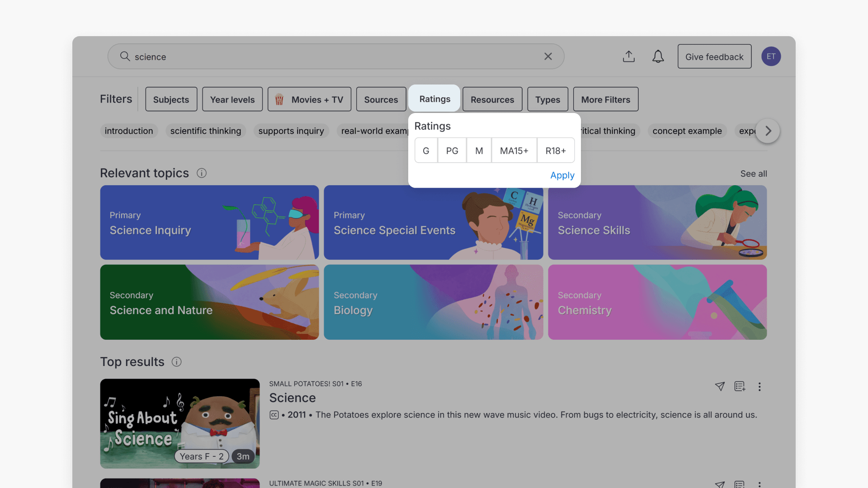Add Science video to playlist icon
This screenshot has width=868, height=488.
[x=740, y=386]
